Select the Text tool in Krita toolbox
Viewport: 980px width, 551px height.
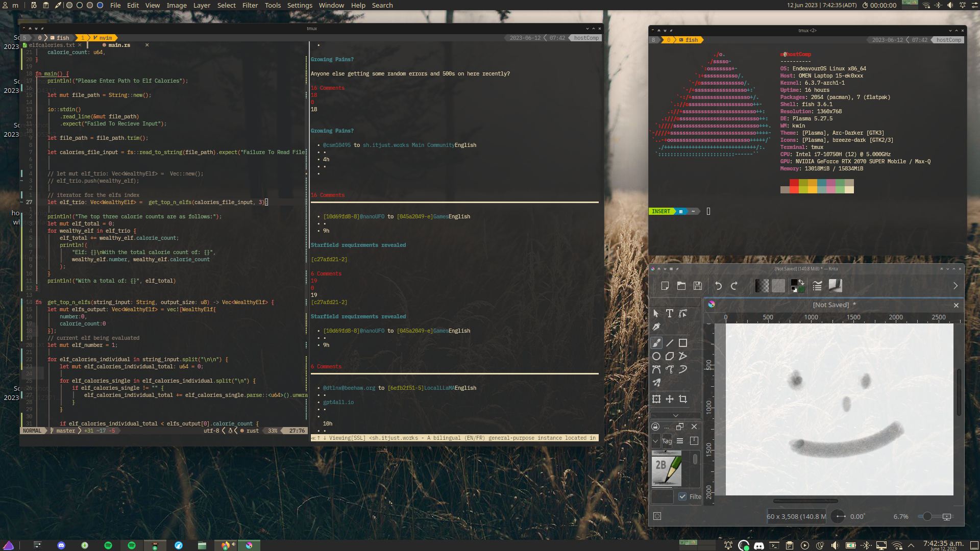(670, 313)
